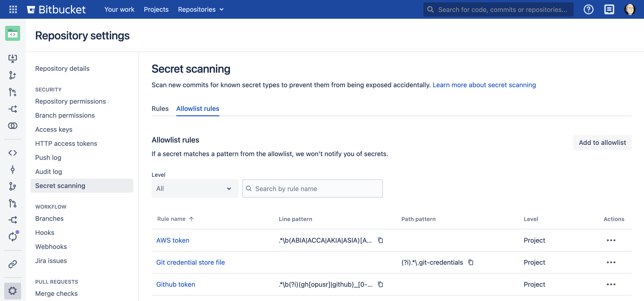Click the Clone repository sidebar icon
Screen dimensions: 644x301
coord(12,58)
